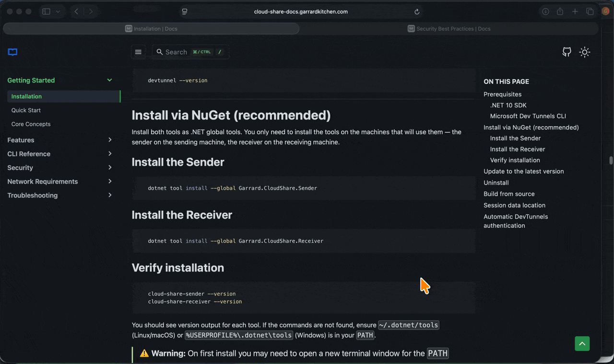Jump to Build from source section
This screenshot has height=364, width=614.
coord(509,194)
